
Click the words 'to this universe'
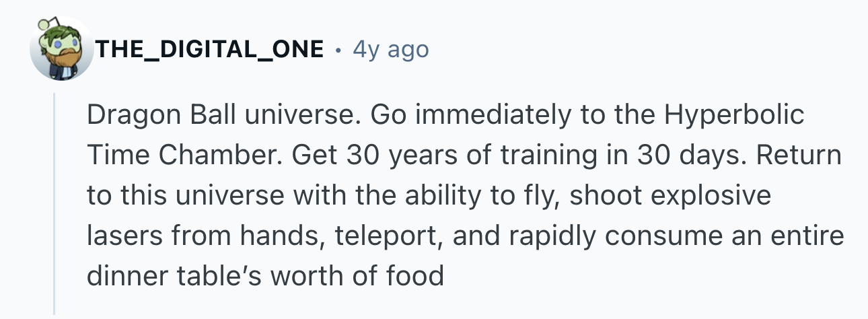coord(176,197)
